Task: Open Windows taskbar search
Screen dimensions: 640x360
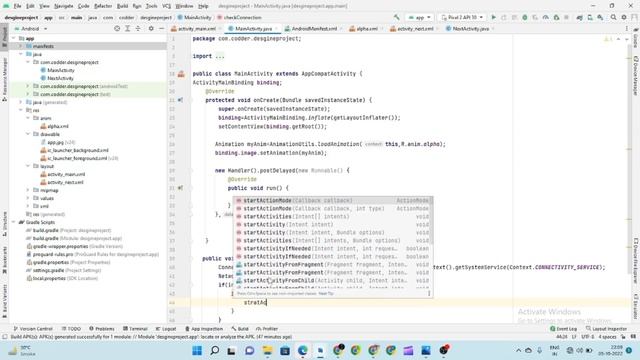Action: click(215, 350)
